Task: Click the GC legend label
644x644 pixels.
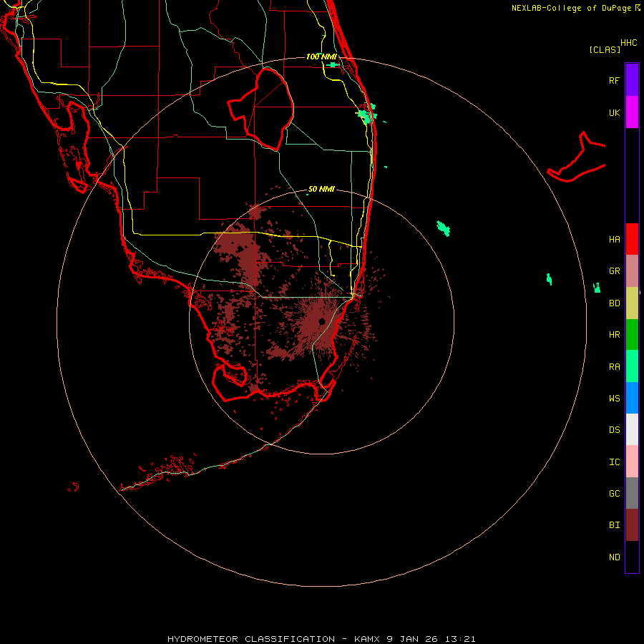Action: (614, 493)
